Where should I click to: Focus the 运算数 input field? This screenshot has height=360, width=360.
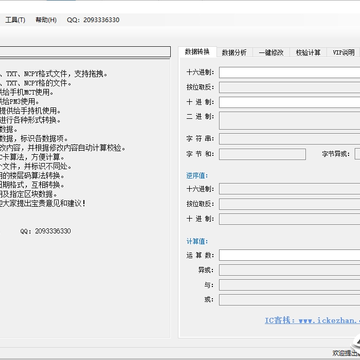point(289,255)
